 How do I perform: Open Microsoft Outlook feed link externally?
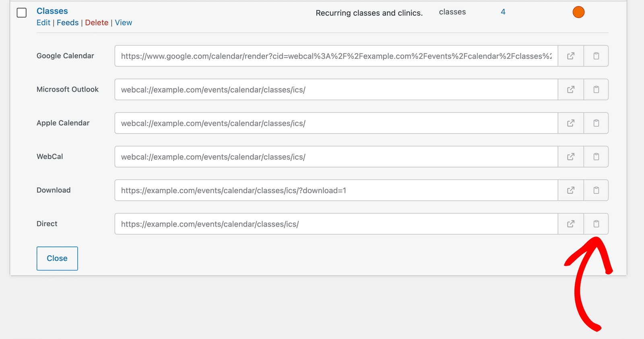click(x=571, y=89)
